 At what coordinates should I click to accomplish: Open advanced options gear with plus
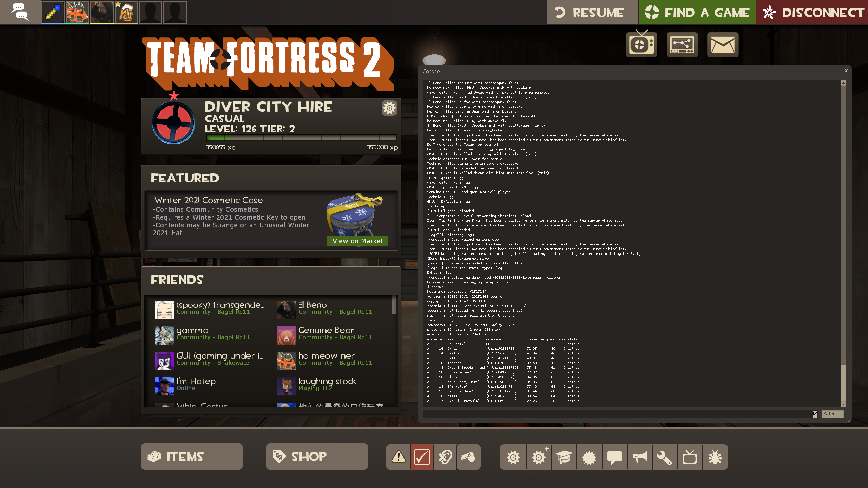click(539, 457)
